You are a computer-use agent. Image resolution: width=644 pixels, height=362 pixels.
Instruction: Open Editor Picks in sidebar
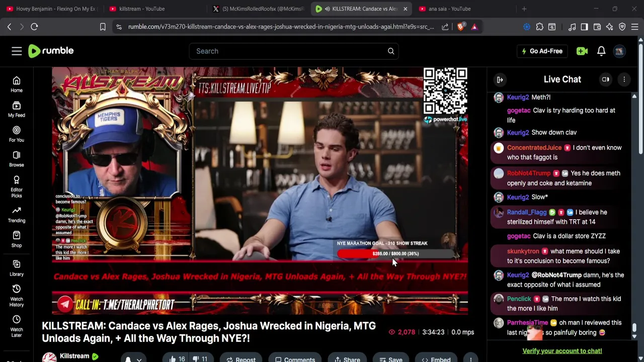(17, 187)
